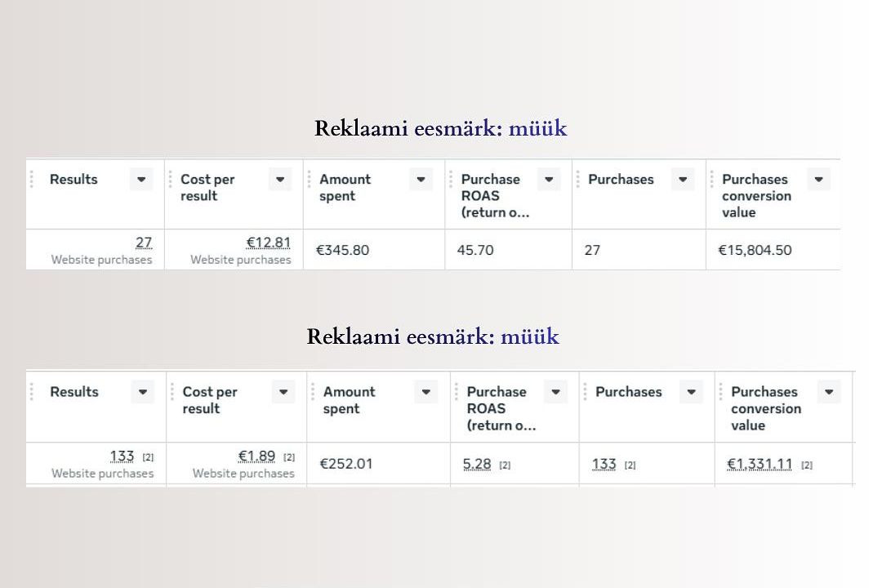882x588 pixels.
Task: Click the underlined €1,331.11 conversion value
Action: coord(759,463)
